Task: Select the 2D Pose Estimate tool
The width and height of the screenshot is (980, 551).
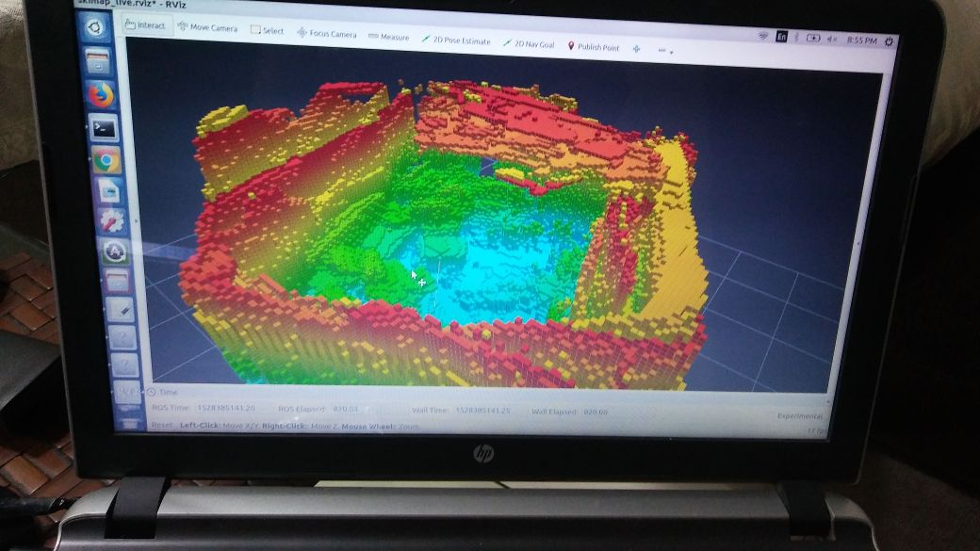Action: (456, 40)
